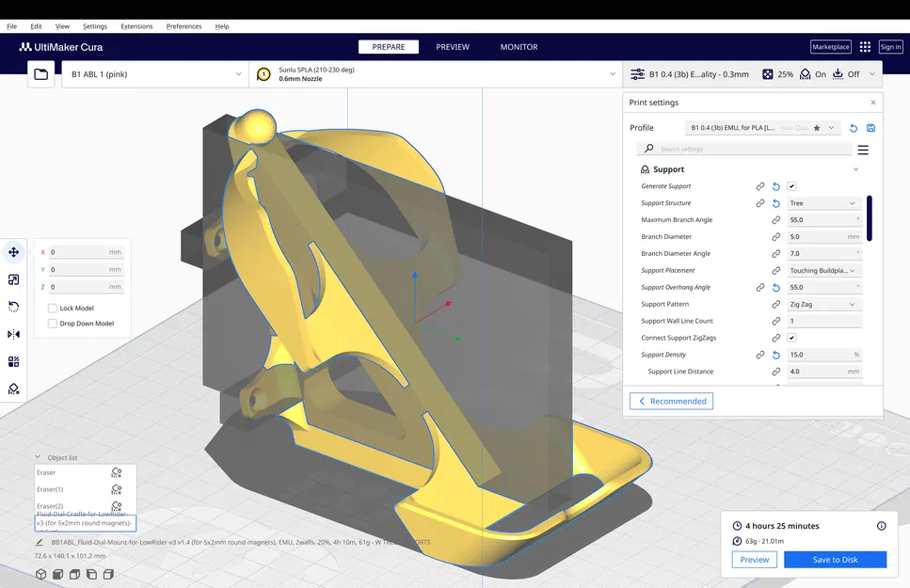Click the Marketplace button in the header
The image size is (910, 588).
pos(830,46)
